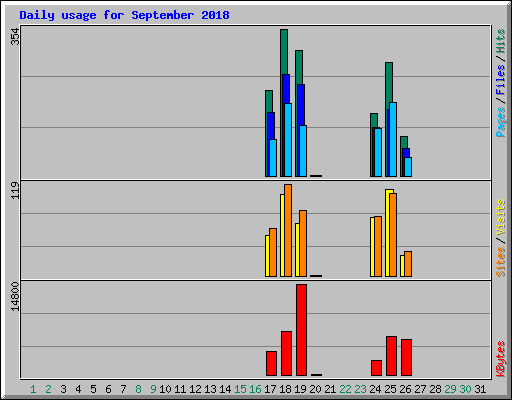Select the tallest green Hits bar for day 18
Screen dimensions: 512x400
point(284,52)
